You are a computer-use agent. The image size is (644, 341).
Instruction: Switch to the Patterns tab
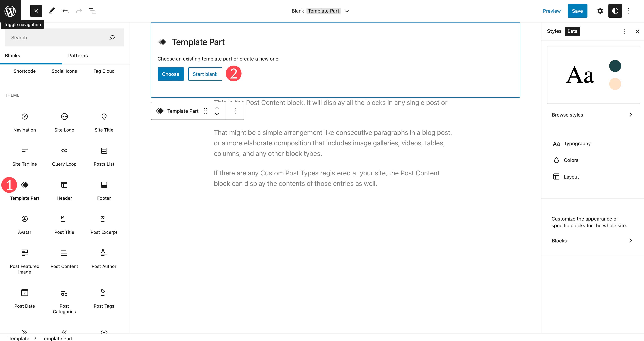pos(78,55)
